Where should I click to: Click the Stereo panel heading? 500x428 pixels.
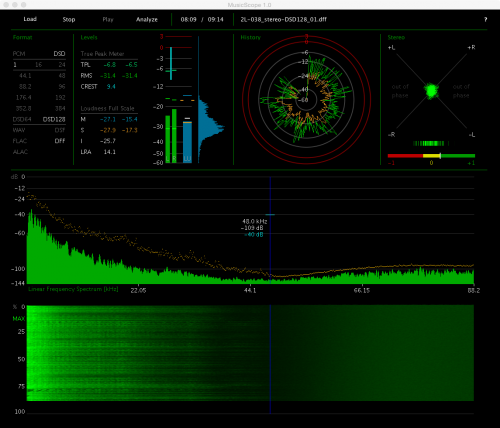point(396,37)
